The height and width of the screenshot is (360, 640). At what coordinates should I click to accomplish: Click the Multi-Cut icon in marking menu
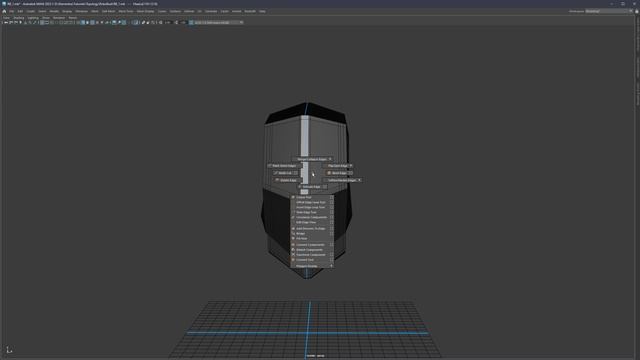276,173
